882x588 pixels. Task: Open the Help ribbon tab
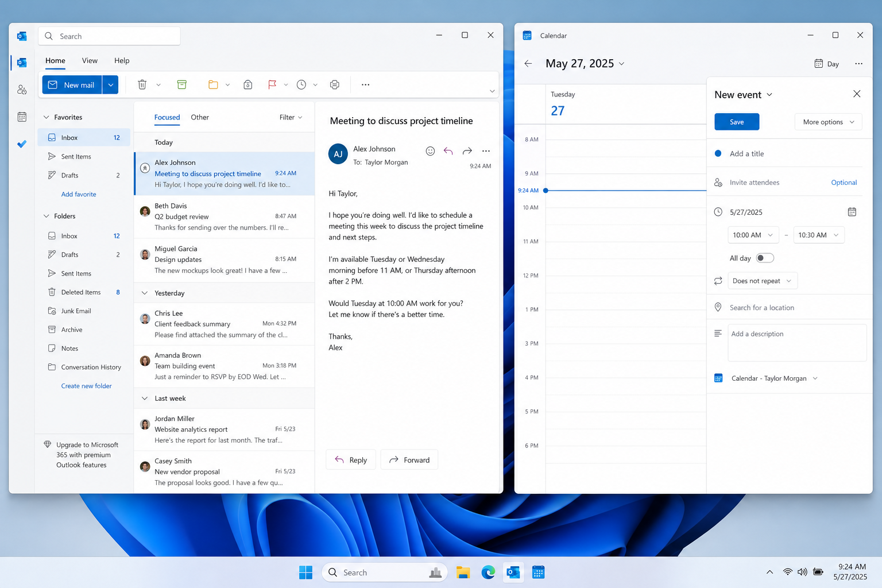pyautogui.click(x=122, y=61)
